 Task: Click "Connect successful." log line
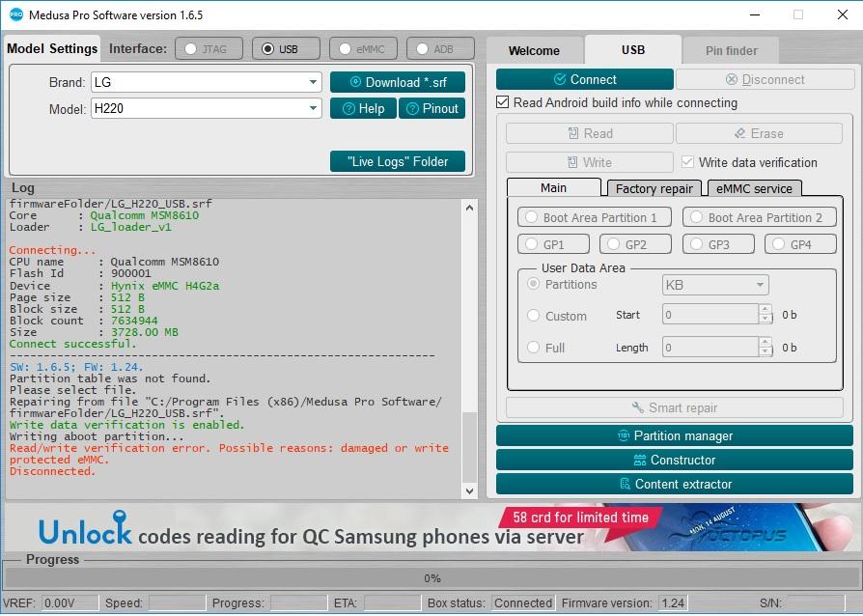[72, 344]
